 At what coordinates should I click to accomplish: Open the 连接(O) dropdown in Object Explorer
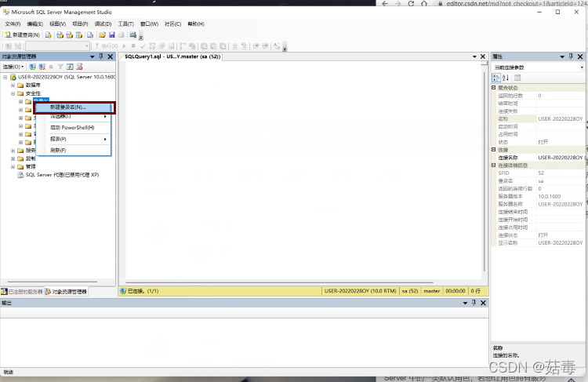coord(13,67)
